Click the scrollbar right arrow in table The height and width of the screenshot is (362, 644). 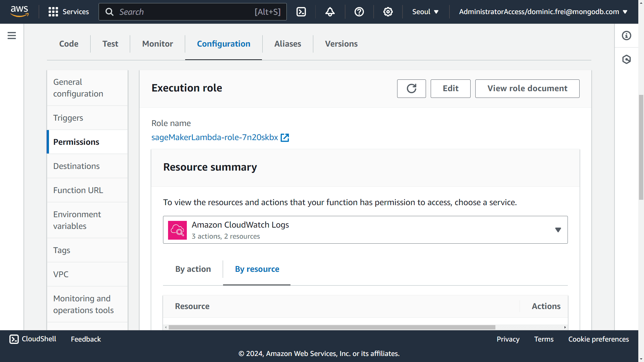pyautogui.click(x=565, y=327)
